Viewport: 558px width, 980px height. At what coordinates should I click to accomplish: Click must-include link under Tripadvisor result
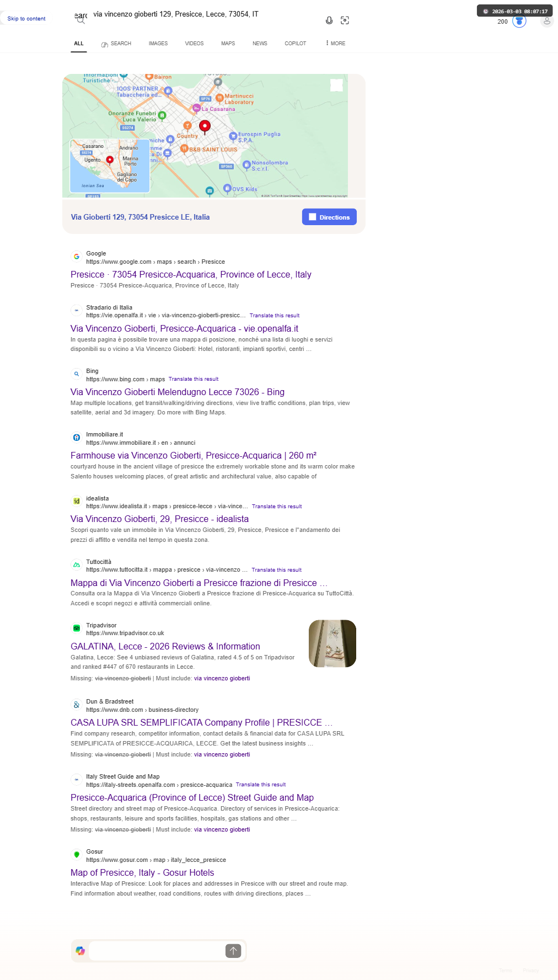pos(222,679)
